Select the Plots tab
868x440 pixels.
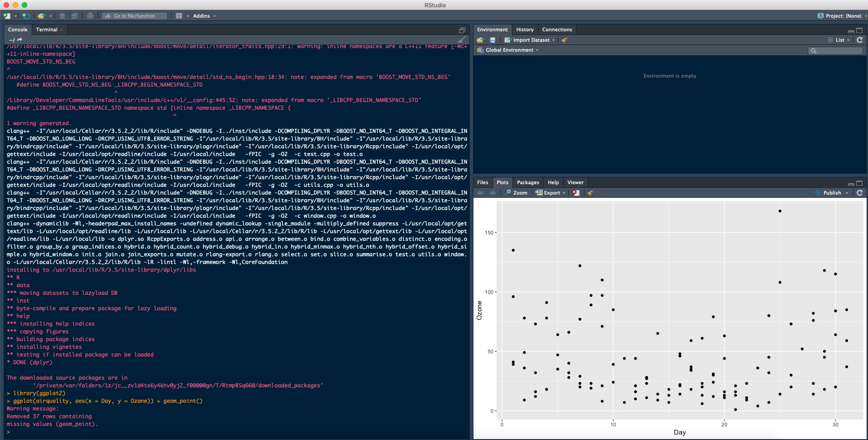click(502, 182)
